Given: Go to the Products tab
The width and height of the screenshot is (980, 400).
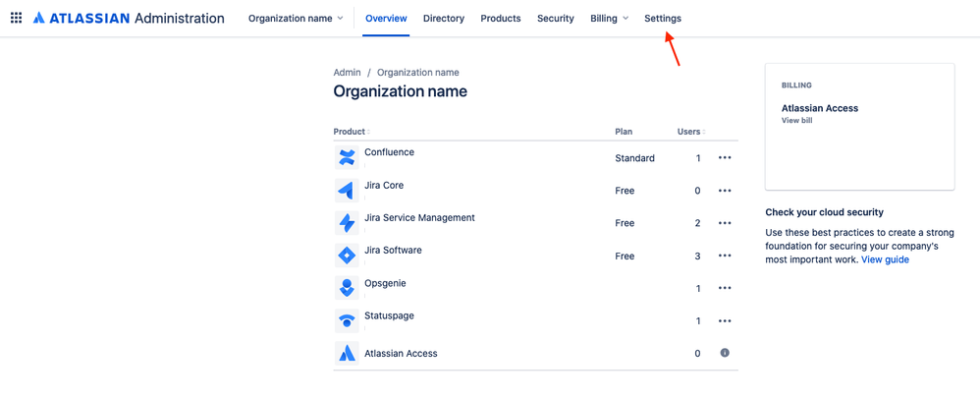Looking at the screenshot, I should tap(501, 18).
